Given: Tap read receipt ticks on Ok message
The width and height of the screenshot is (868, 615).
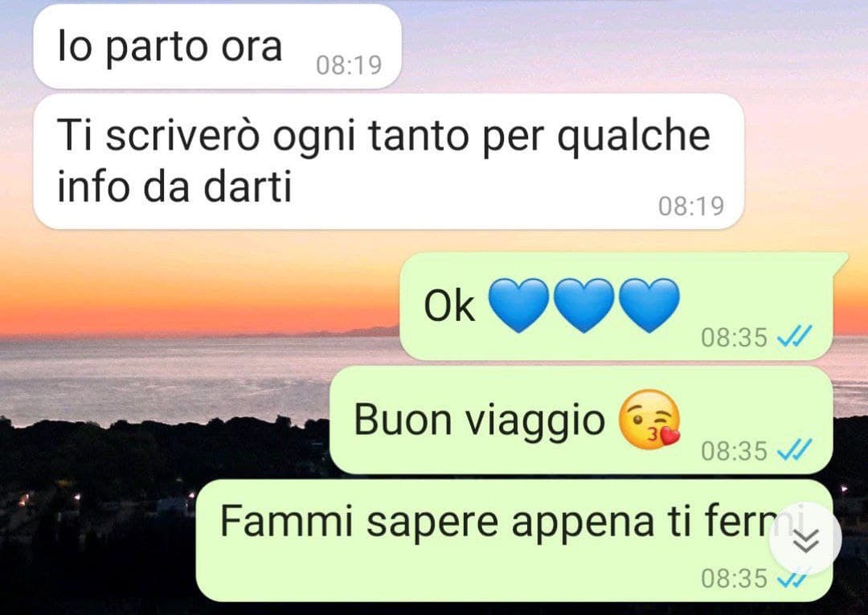Looking at the screenshot, I should (x=794, y=336).
